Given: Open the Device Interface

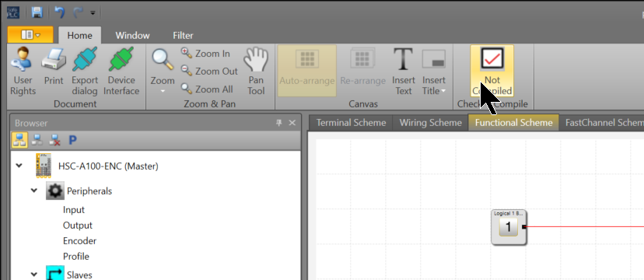Looking at the screenshot, I should 121,72.
